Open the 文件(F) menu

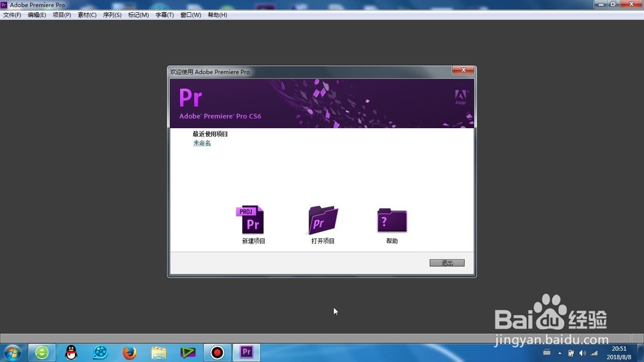coord(12,15)
